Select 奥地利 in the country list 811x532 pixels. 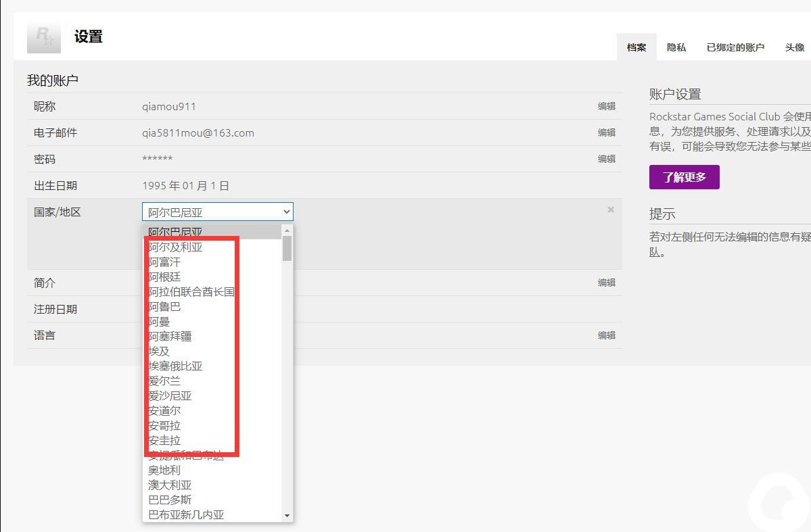pos(212,470)
